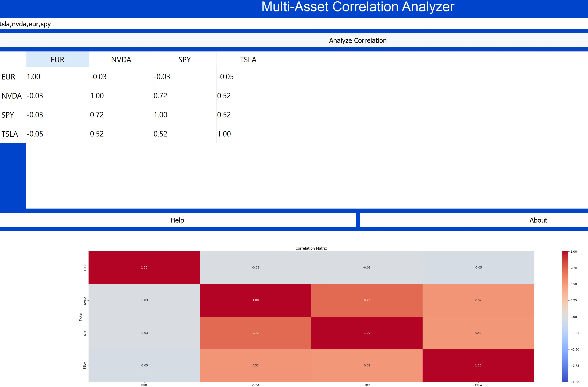
Task: Select the EUR column header
Action: (57, 60)
